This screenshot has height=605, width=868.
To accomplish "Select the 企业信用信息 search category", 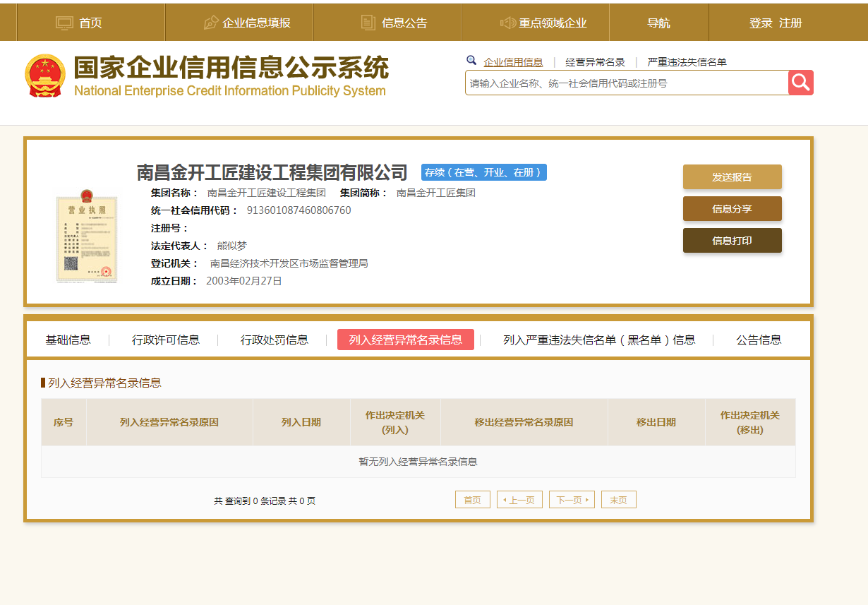I will (x=513, y=62).
